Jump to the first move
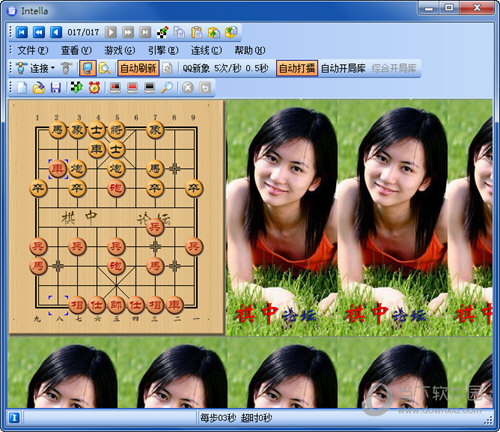Viewport: 500px width, 432px height. click(x=22, y=32)
